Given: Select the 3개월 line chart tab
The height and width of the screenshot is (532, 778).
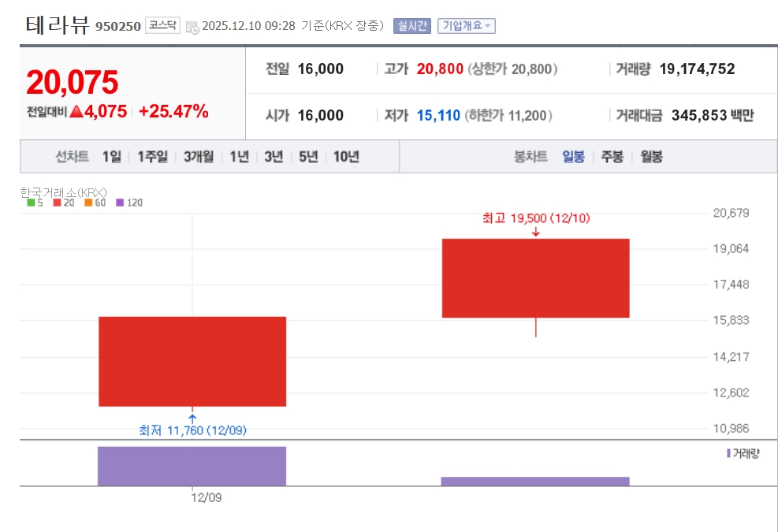Looking at the screenshot, I should 199,157.
